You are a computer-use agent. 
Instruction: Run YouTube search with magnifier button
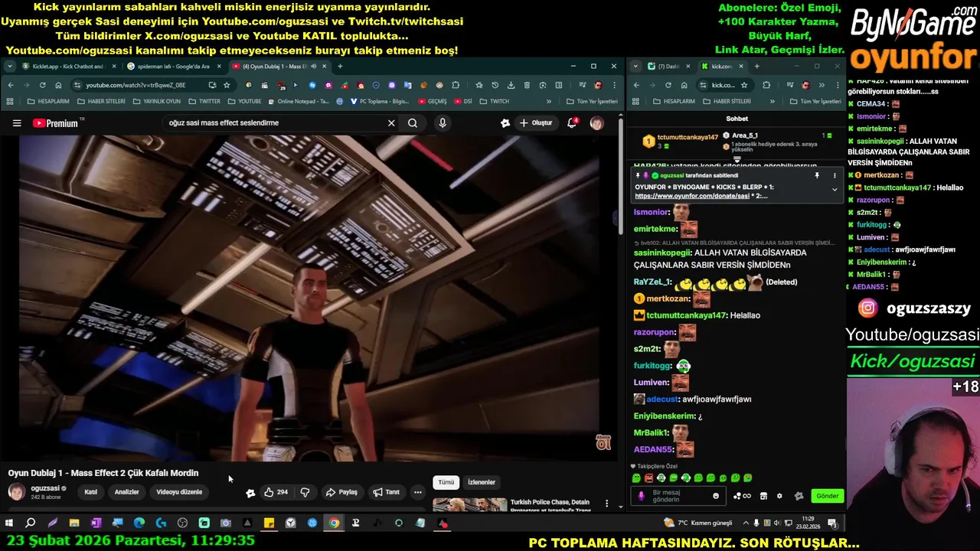click(413, 123)
